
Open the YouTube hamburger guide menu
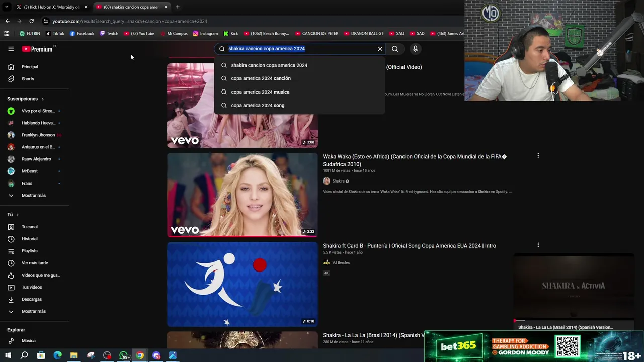click(11, 49)
